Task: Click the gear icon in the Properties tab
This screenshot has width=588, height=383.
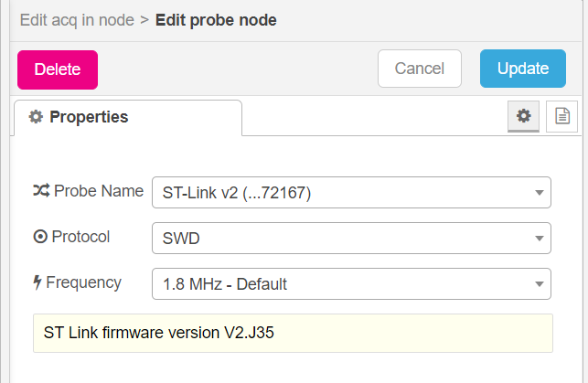Action: click(36, 117)
